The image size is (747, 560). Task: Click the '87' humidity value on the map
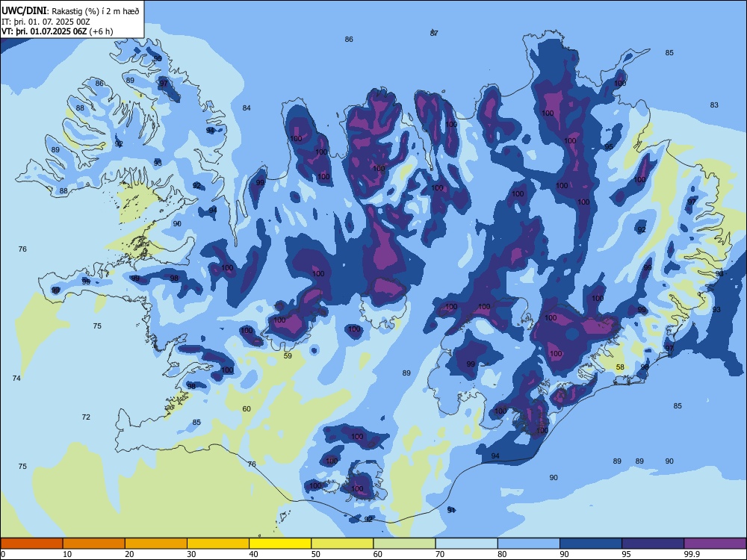pos(434,33)
